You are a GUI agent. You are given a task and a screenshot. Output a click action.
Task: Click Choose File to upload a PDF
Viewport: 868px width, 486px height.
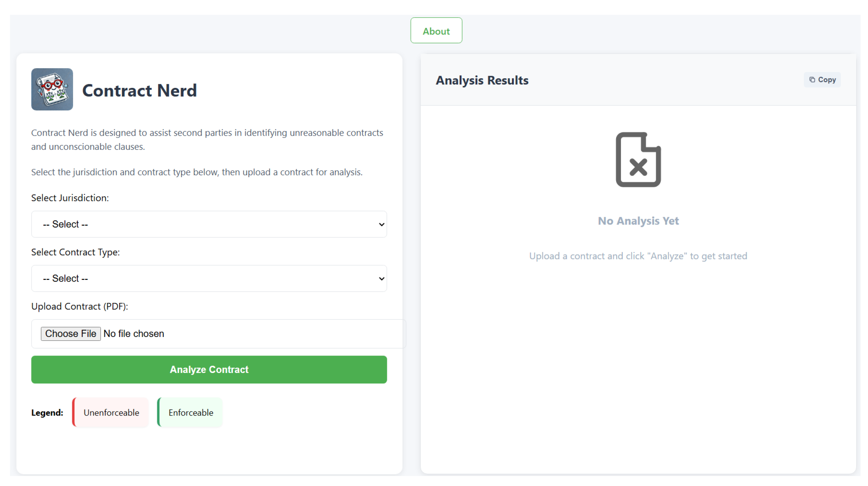click(x=70, y=333)
